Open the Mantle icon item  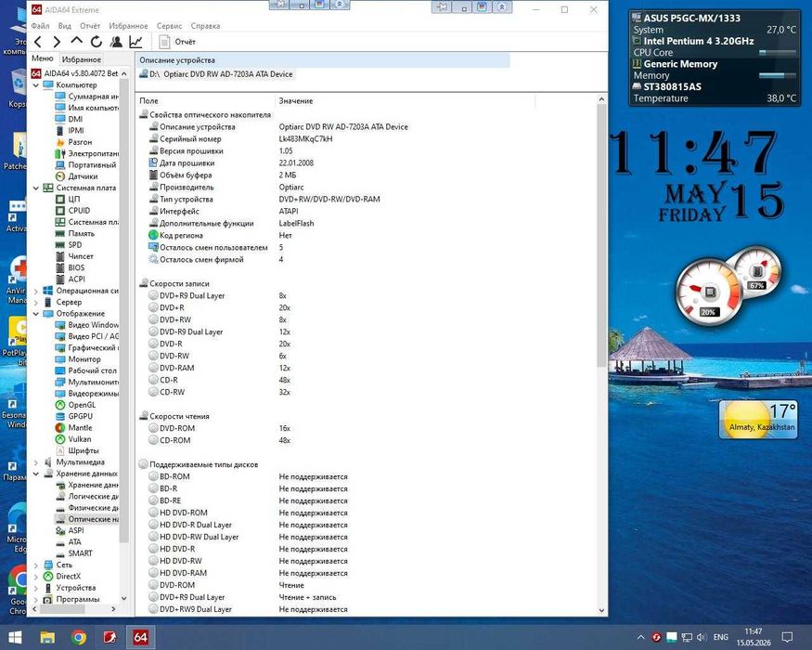tap(60, 428)
